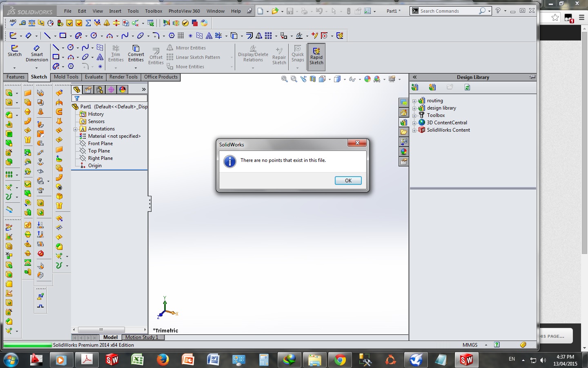Click the Zoom to Area icon
588x368 pixels.
pos(294,79)
